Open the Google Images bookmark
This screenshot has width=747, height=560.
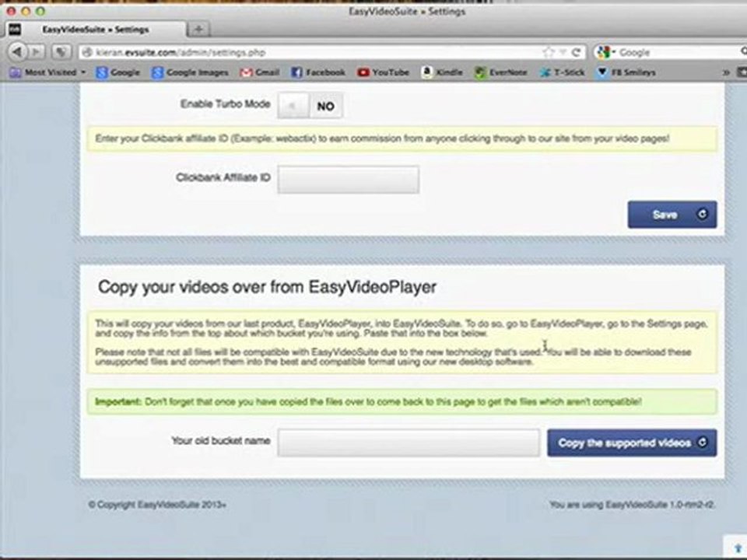click(x=190, y=72)
